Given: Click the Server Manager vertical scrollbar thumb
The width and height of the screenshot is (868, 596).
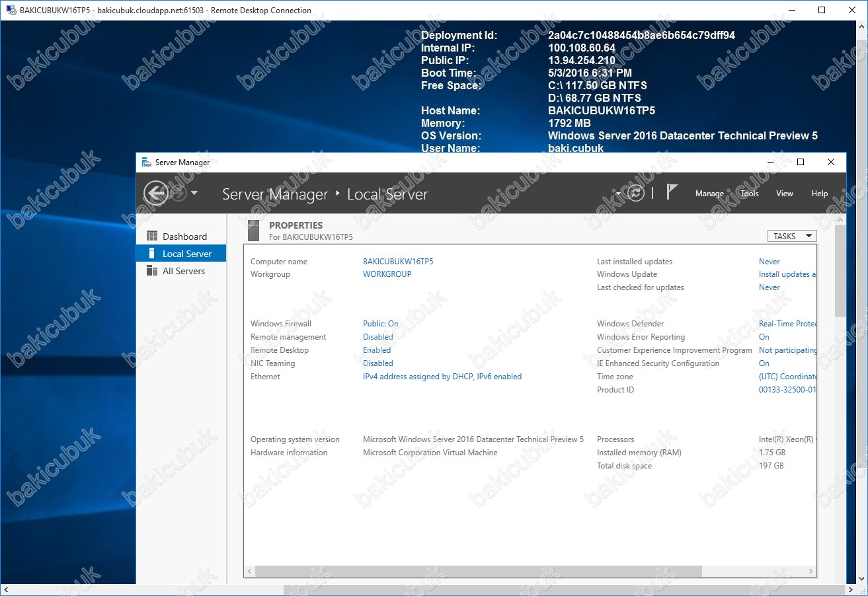Looking at the screenshot, I should point(840,272).
